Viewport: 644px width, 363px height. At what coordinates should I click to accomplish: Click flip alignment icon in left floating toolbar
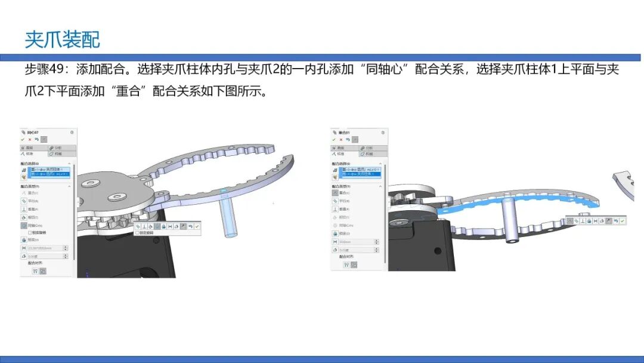point(183,226)
